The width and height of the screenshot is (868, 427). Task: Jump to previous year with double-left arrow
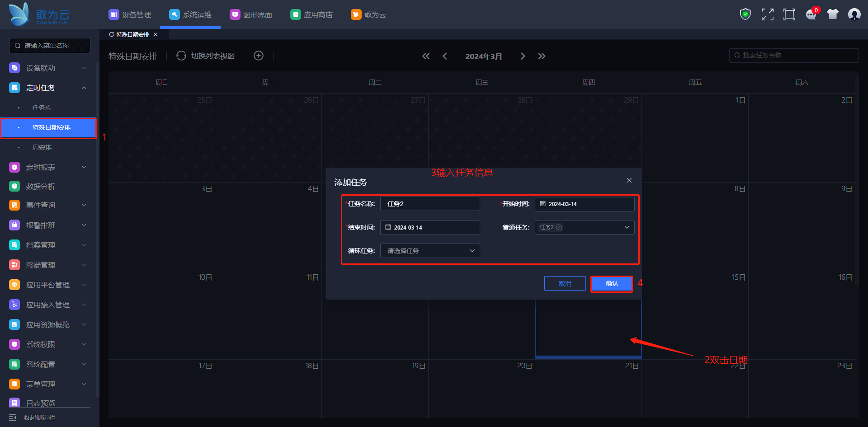pyautogui.click(x=425, y=56)
